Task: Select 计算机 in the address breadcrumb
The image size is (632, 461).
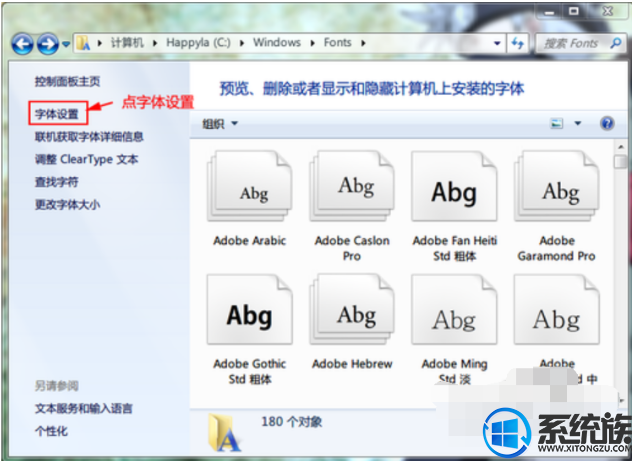Action: coord(127,43)
